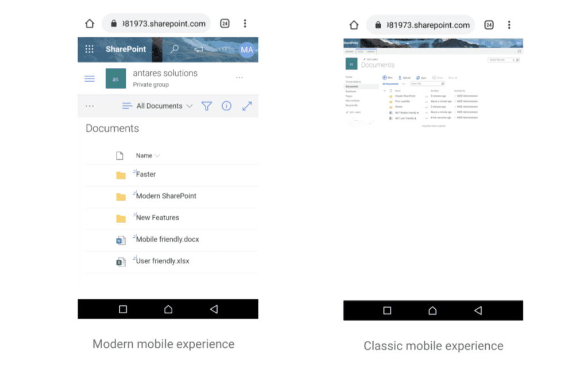Tap browser home icon in classic experience phone
The width and height of the screenshot is (588, 369).
click(x=354, y=25)
